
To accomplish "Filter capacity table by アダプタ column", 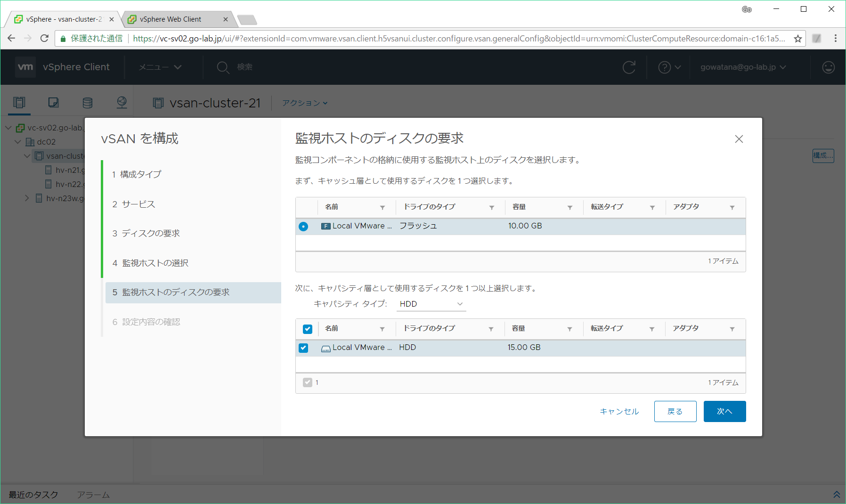I will click(x=732, y=329).
